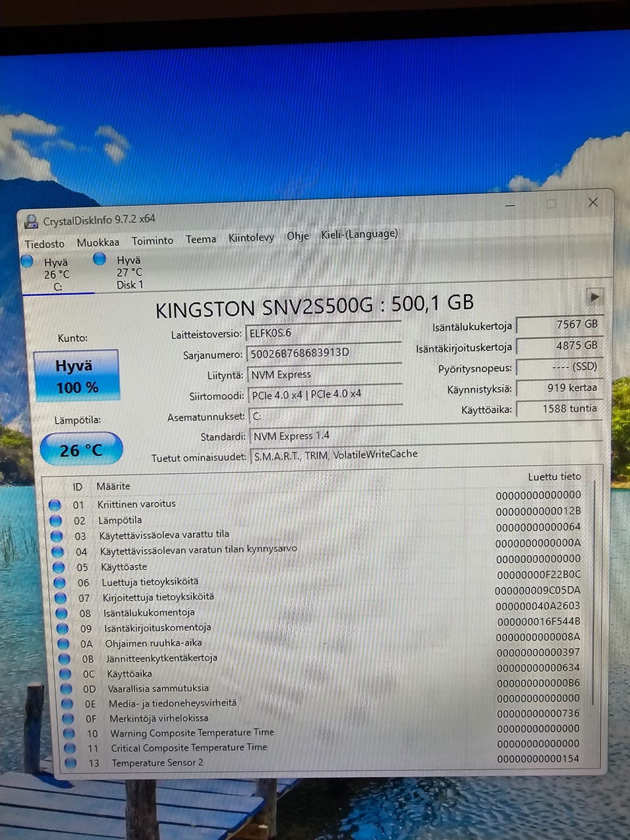The image size is (630, 840).
Task: Click the raw value 00000000F22B0C
Action: 539,575
